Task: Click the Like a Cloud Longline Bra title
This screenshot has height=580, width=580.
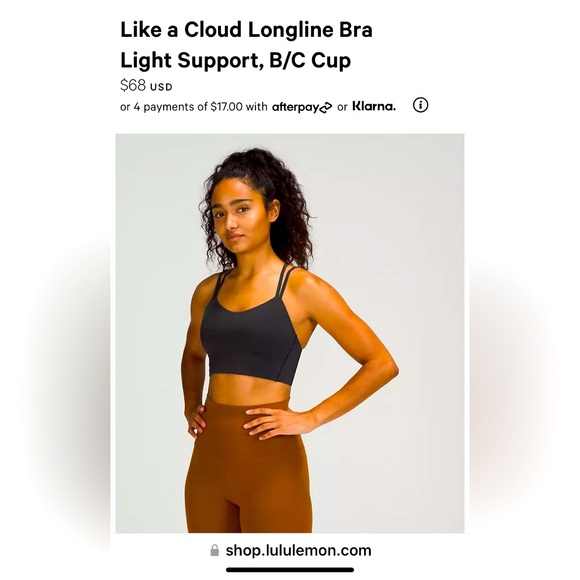Action: tap(246, 30)
